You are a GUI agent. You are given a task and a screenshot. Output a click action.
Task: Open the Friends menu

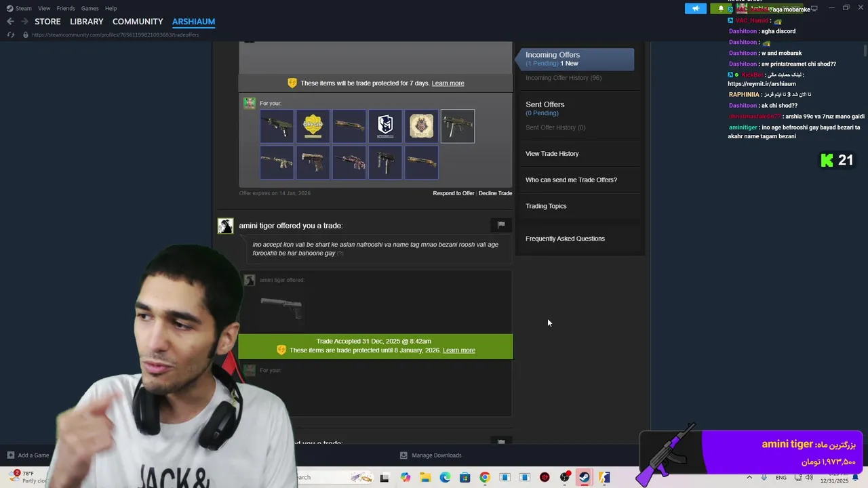(x=66, y=8)
